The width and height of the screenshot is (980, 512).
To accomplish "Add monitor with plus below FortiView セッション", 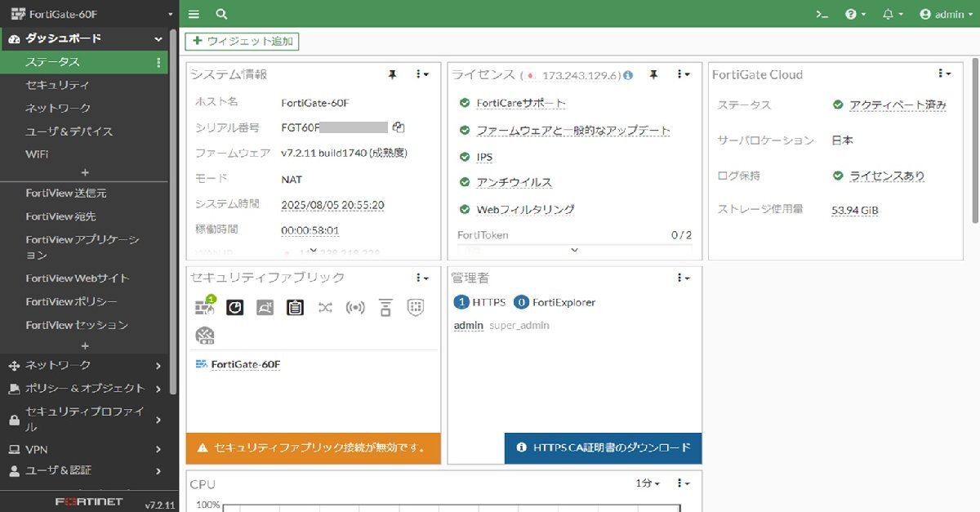I will (85, 345).
